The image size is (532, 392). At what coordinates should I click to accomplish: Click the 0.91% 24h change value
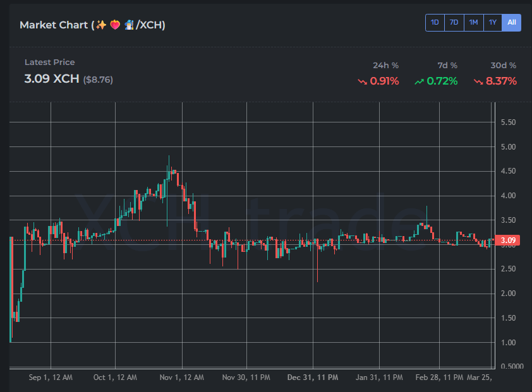click(384, 81)
